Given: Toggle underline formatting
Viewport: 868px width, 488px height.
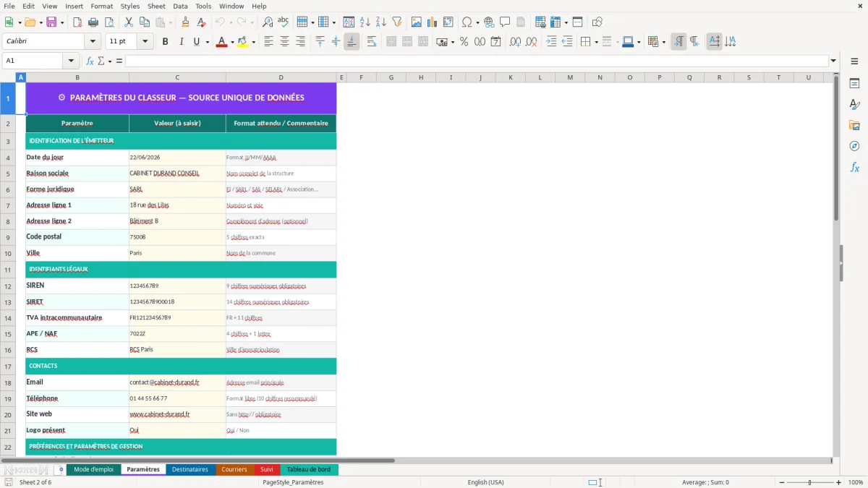Looking at the screenshot, I should pyautogui.click(x=196, y=42).
